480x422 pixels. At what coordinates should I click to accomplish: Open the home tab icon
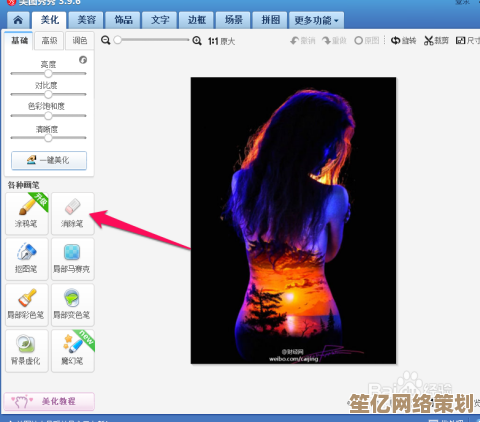(x=18, y=20)
